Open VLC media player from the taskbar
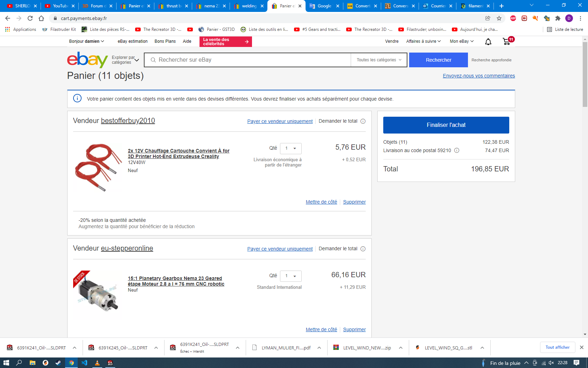This screenshot has height=368, width=588. (x=97, y=363)
